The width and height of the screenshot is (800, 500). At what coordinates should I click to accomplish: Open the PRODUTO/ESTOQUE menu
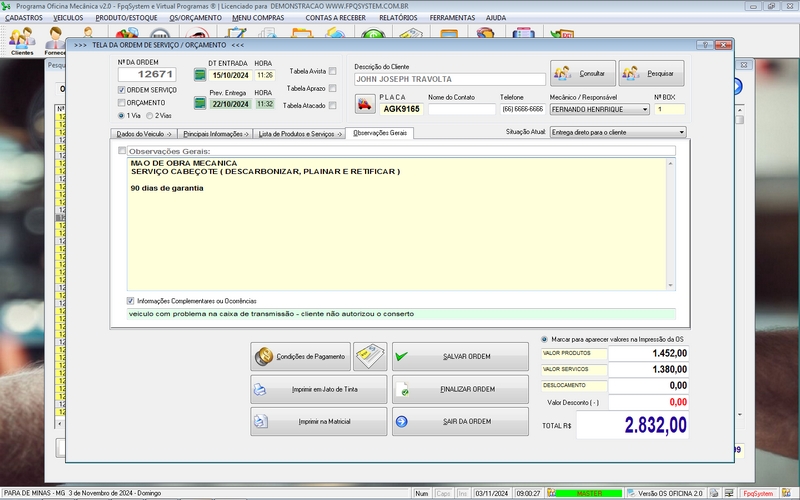point(127,18)
